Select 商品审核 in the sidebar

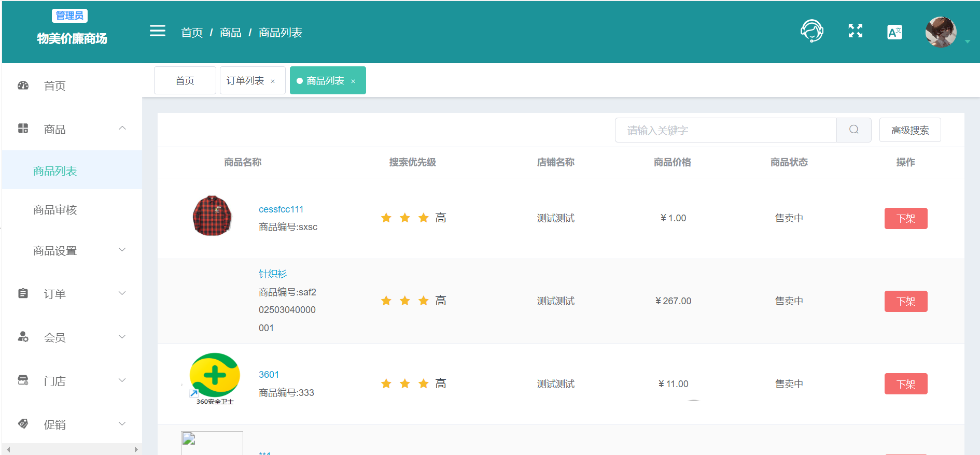(55, 210)
